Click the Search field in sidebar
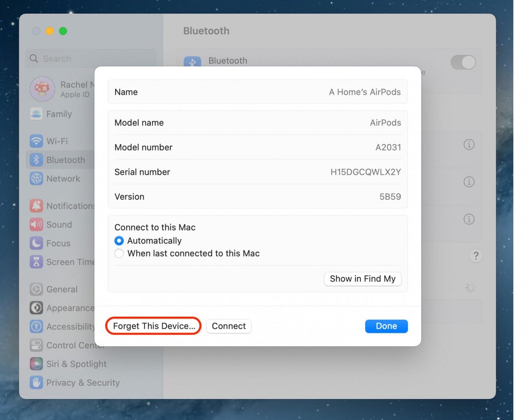Screen dimensions: 527x420 pyautogui.click(x=90, y=59)
